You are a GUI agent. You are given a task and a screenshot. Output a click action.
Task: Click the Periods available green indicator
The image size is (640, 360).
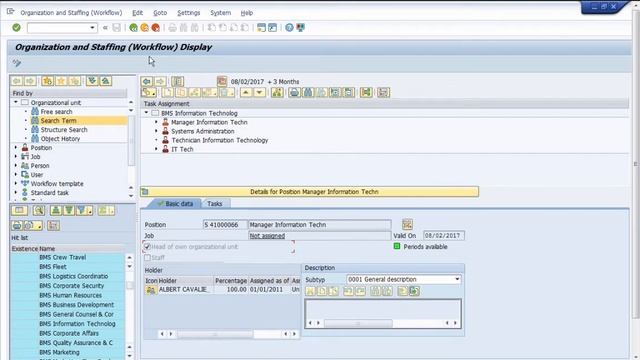(397, 246)
